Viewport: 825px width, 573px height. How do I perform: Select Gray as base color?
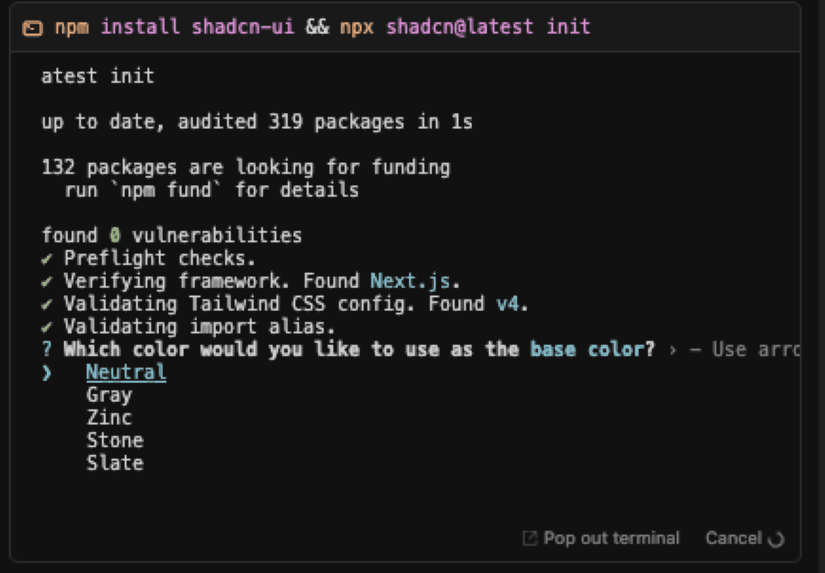(109, 395)
